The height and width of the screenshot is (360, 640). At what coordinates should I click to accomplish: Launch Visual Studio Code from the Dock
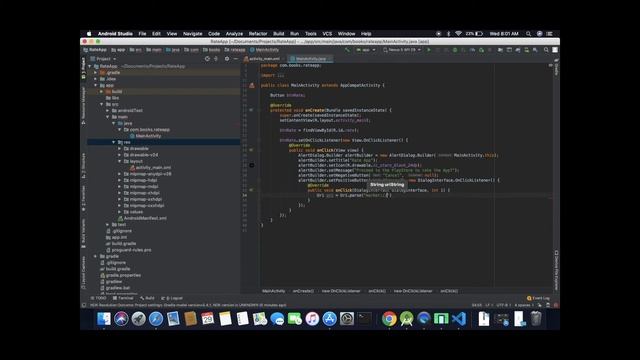pyautogui.click(x=459, y=318)
